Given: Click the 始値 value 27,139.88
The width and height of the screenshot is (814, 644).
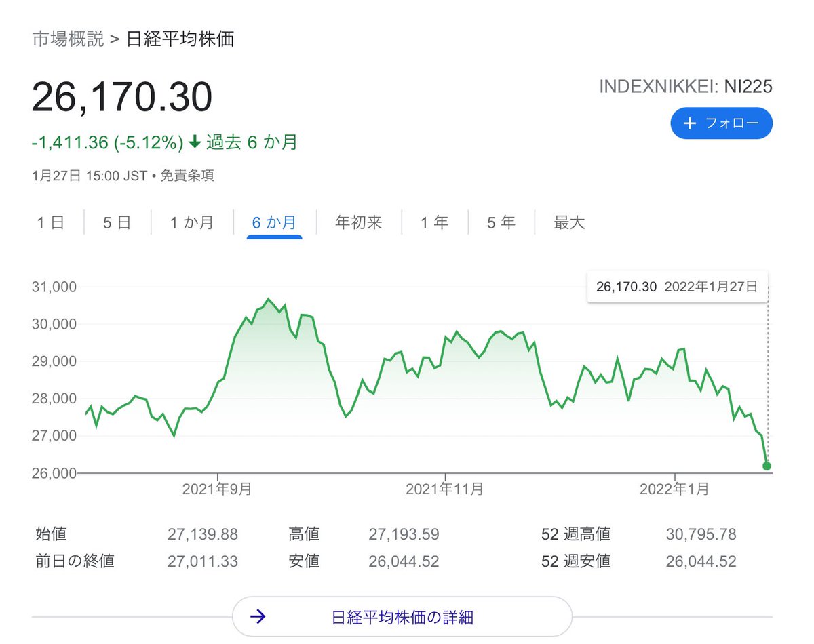Looking at the screenshot, I should pyautogui.click(x=203, y=534).
